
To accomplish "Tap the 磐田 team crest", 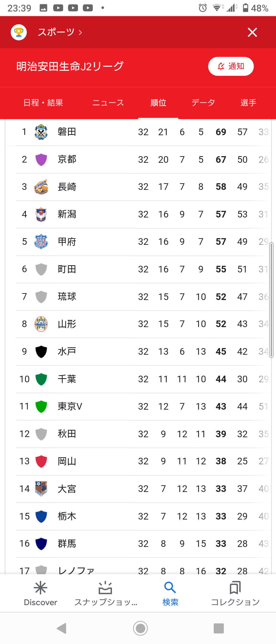I will [x=41, y=132].
